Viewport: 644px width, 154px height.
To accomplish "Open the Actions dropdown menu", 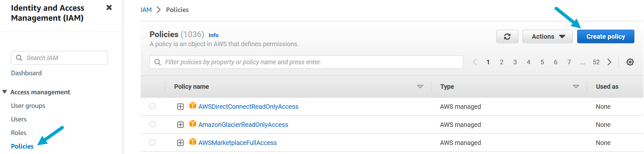I will [548, 36].
